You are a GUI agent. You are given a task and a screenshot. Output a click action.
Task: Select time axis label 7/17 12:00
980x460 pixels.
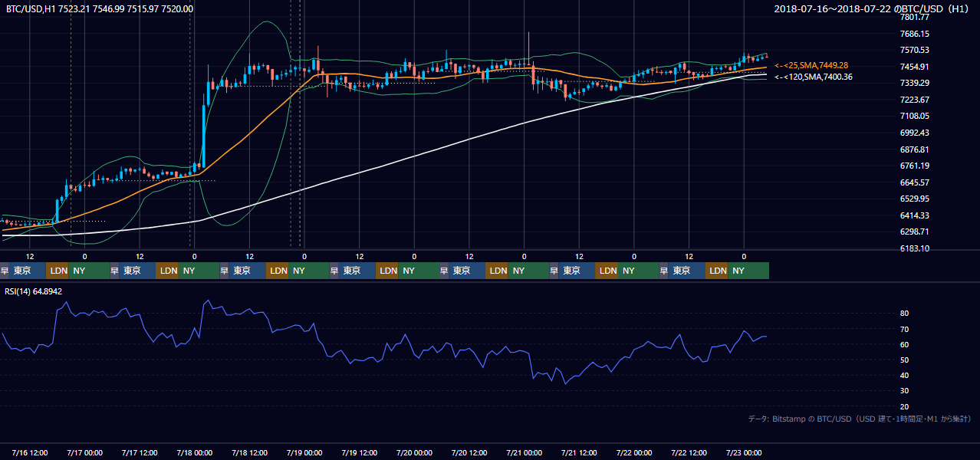coord(140,452)
